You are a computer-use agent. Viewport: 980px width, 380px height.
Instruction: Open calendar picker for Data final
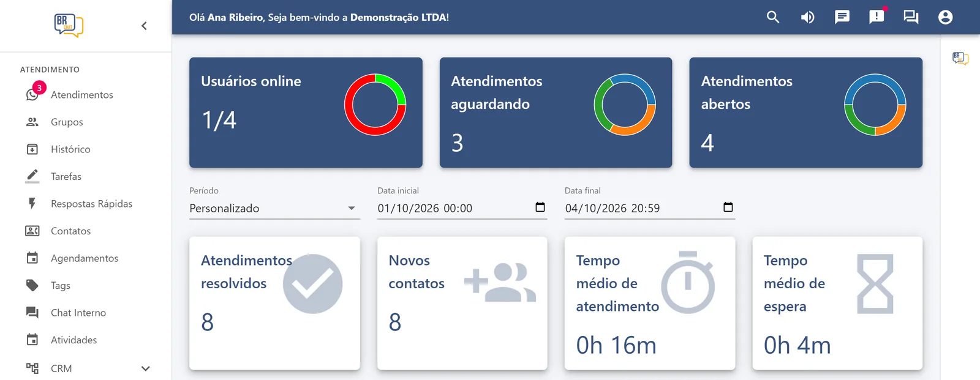pyautogui.click(x=728, y=207)
